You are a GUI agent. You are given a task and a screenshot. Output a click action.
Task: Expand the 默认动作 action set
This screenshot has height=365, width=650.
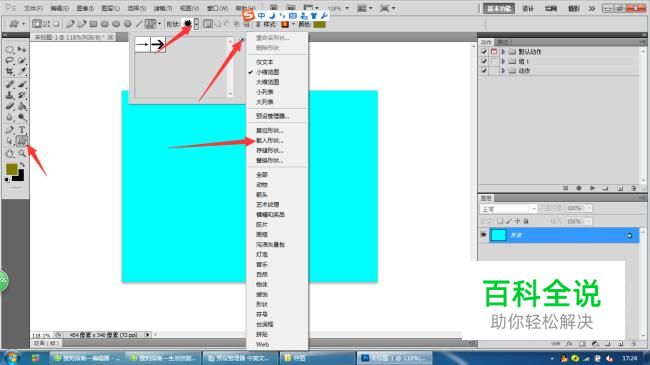(503, 51)
